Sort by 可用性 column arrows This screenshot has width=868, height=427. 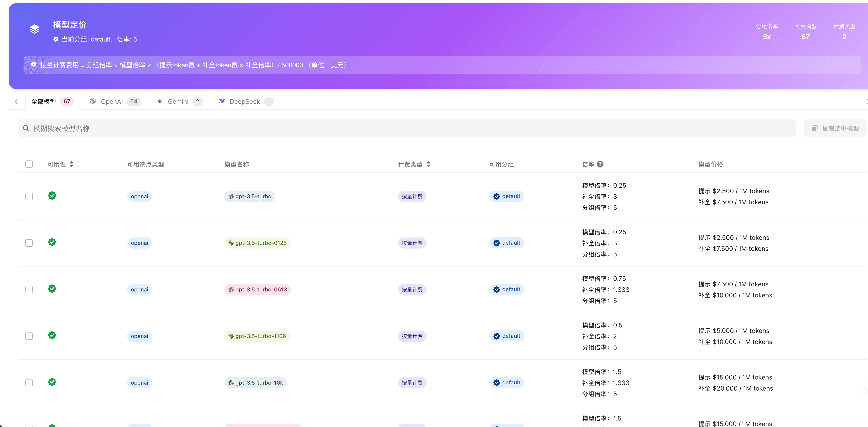tap(71, 164)
